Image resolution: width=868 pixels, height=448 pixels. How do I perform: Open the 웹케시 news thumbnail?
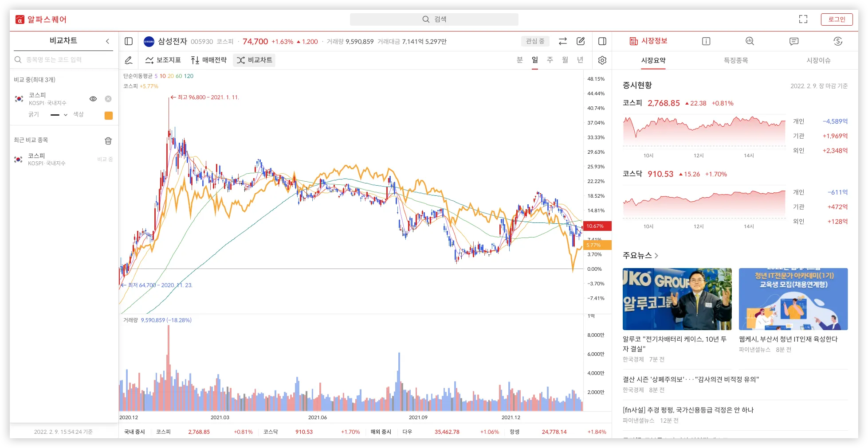click(793, 299)
